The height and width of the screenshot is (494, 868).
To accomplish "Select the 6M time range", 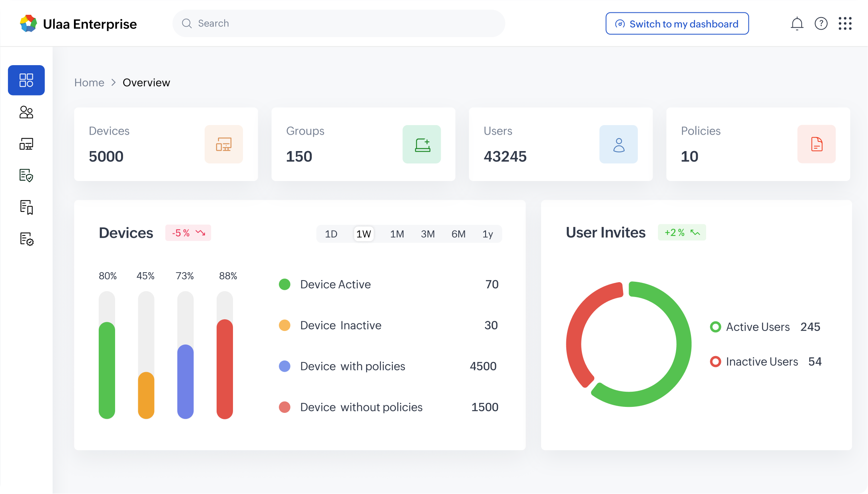I will pyautogui.click(x=458, y=234).
